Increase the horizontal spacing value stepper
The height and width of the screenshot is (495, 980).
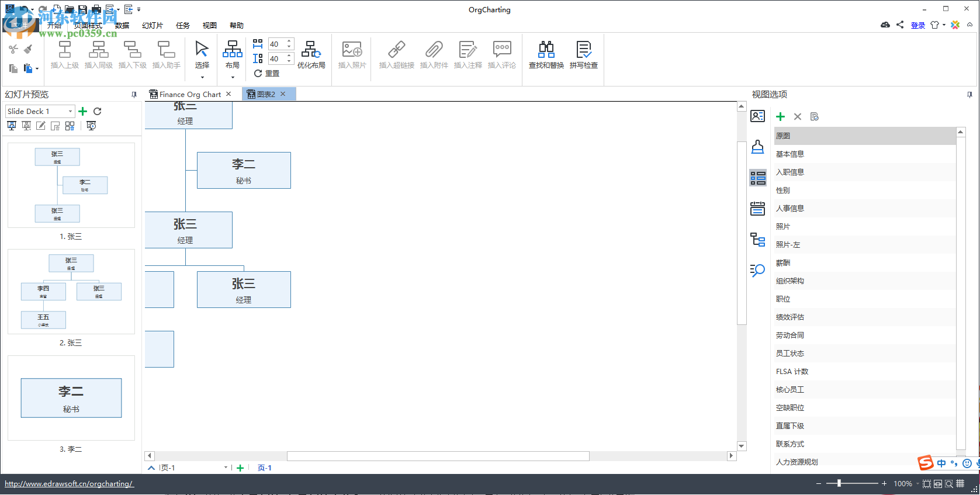(x=289, y=41)
